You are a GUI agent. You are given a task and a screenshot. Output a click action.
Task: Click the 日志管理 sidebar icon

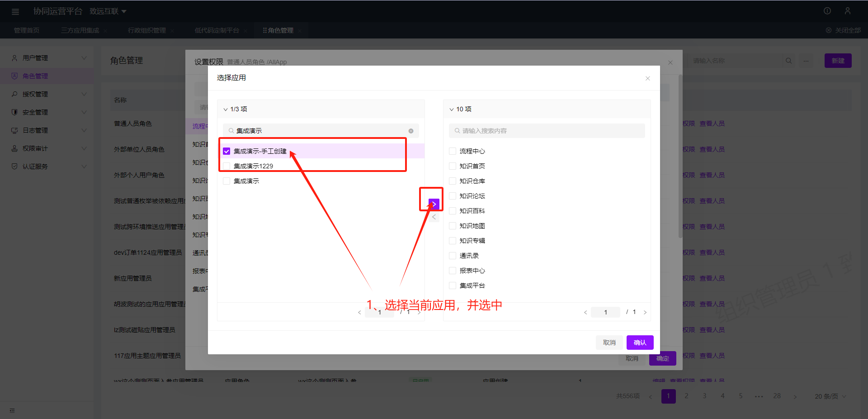click(14, 130)
